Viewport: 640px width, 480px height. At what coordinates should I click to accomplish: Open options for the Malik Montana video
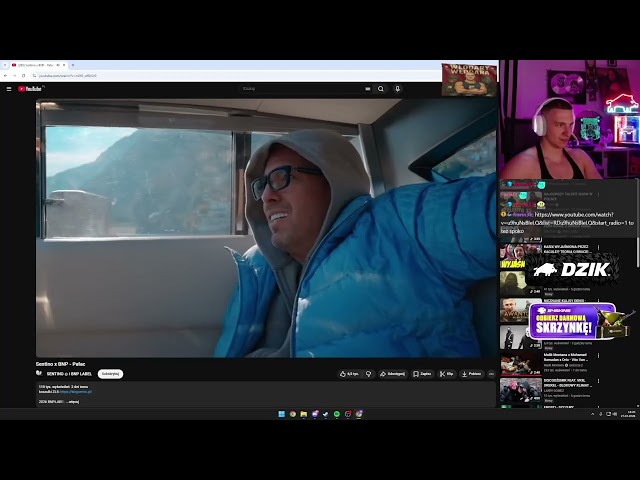pos(599,356)
